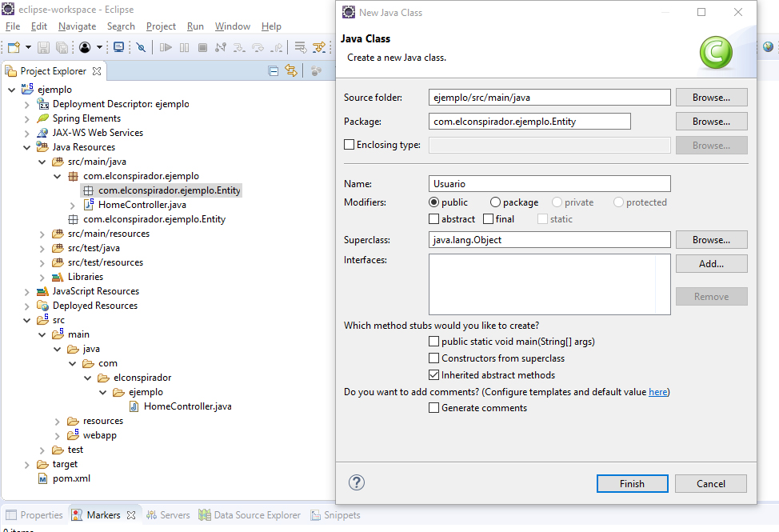This screenshot has width=779, height=532.
Task: Click the Save All toolbar icon
Action: click(x=62, y=47)
